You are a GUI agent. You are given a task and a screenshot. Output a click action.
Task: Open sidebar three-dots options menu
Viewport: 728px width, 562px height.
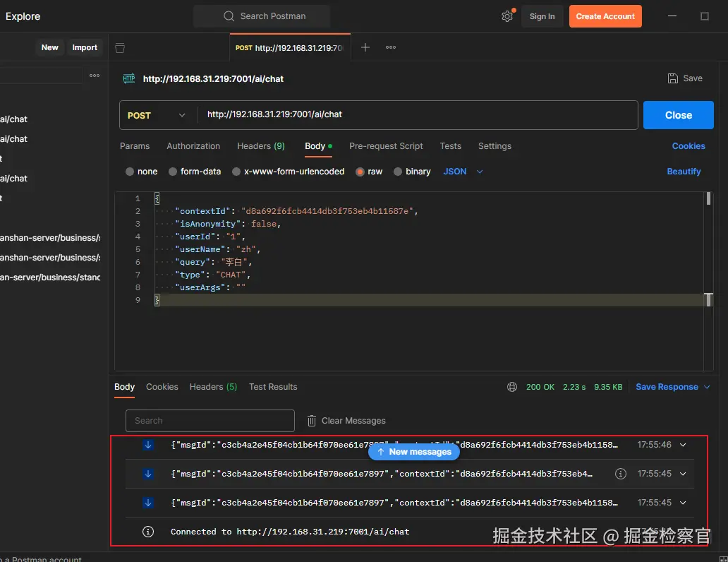[95, 76]
